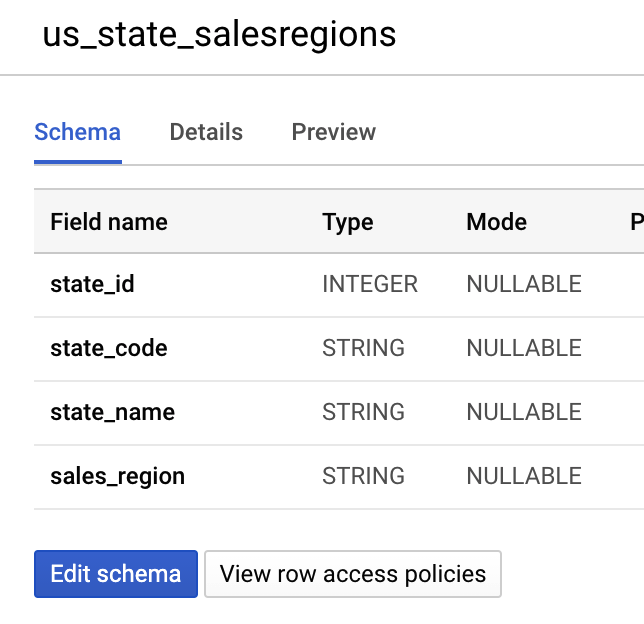Viewport: 644px width, 624px height.
Task: Click the Type column header
Action: click(347, 222)
